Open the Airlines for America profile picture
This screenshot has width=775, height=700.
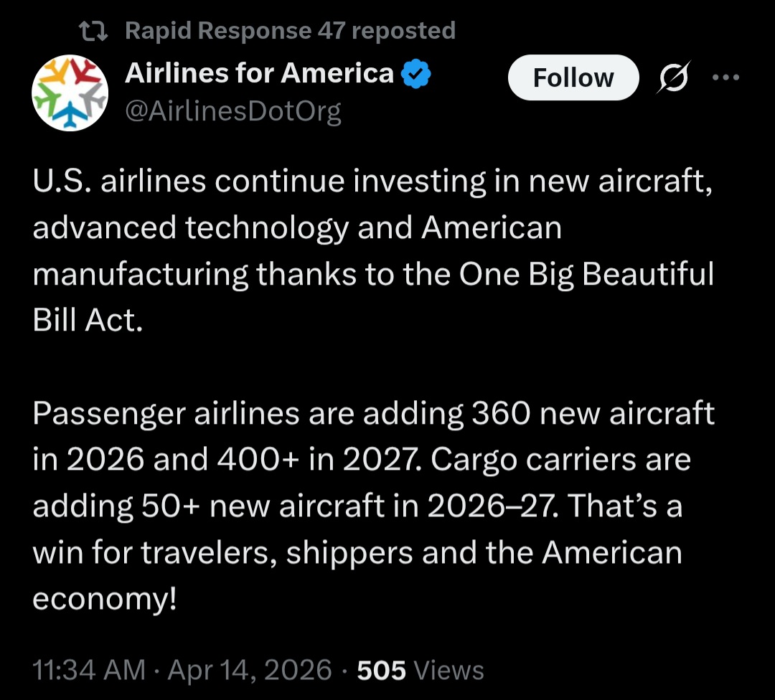[70, 92]
